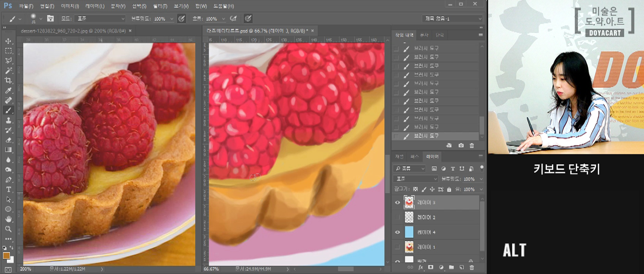The width and height of the screenshot is (644, 274).
Task: Hide 레이어 4 with its eye icon
Action: point(397,232)
